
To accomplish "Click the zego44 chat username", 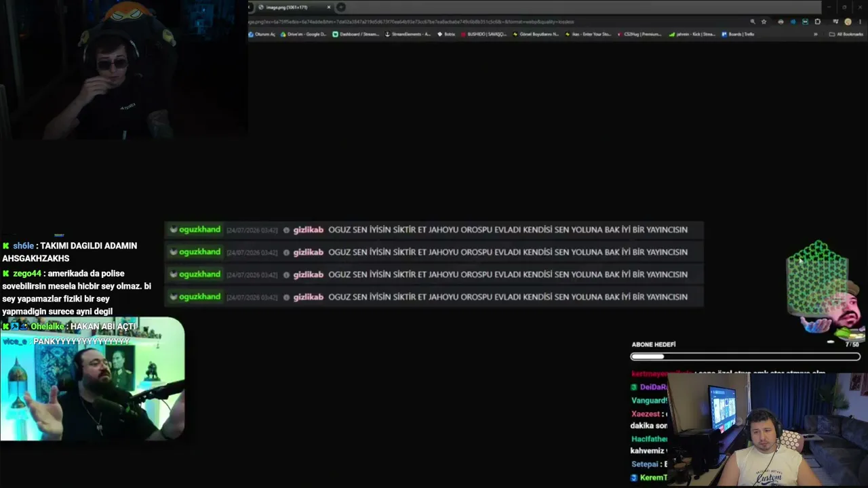I will coord(27,274).
